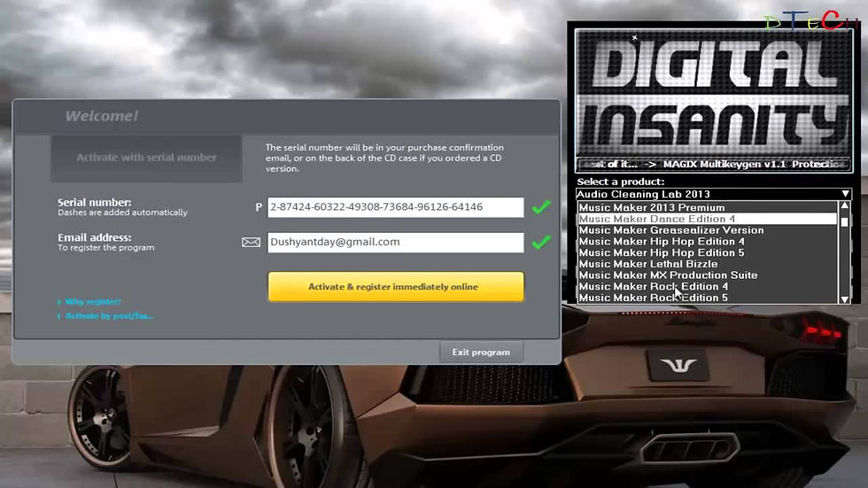
Task: Open the Activate by post/fax link
Action: click(x=109, y=316)
